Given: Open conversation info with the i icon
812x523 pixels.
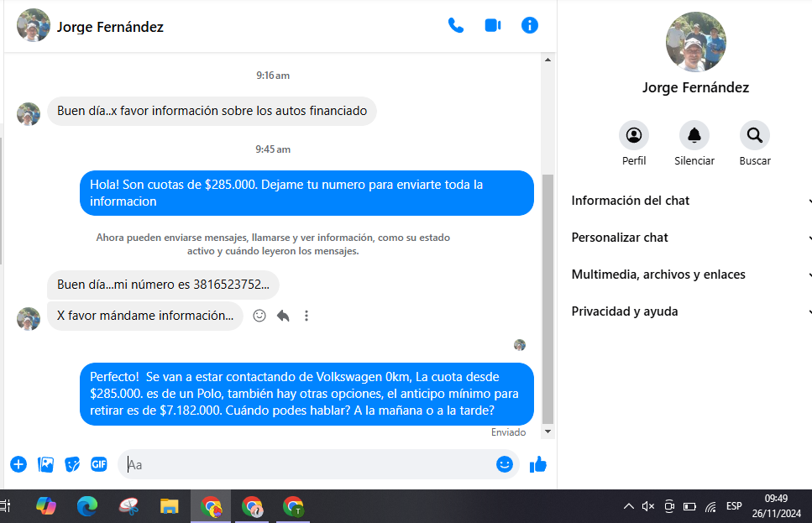Looking at the screenshot, I should [x=530, y=25].
